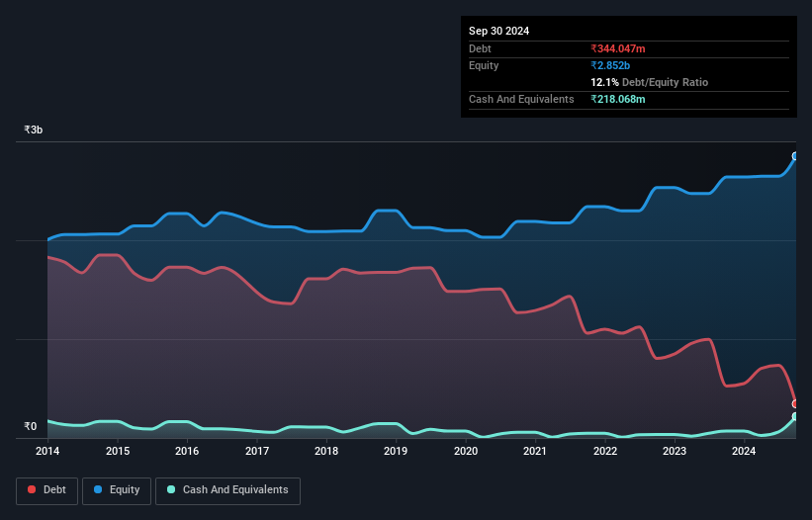
Task: Click the 2020 x-axis label
Action: click(466, 451)
